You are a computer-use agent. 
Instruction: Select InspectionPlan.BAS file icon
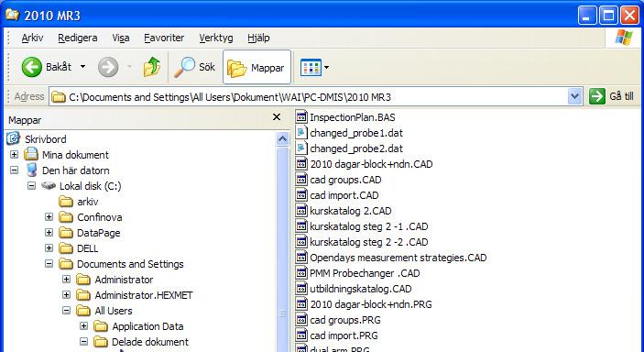(301, 117)
